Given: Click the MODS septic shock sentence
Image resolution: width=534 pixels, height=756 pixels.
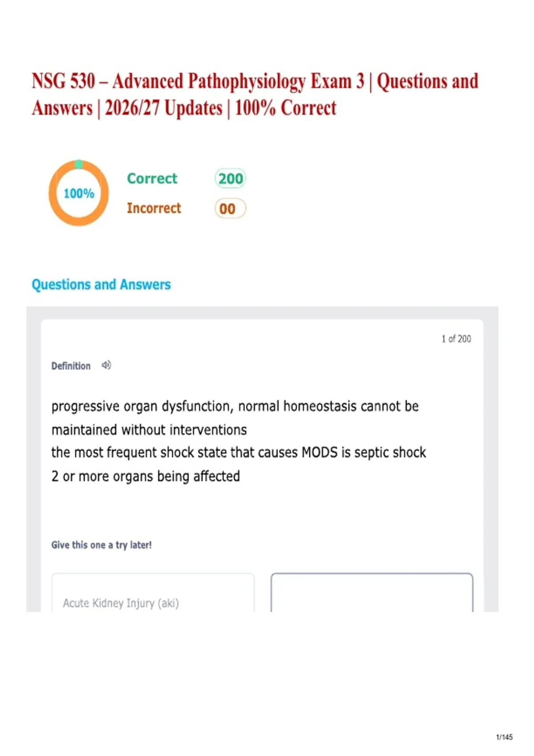Looking at the screenshot, I should click(239, 452).
